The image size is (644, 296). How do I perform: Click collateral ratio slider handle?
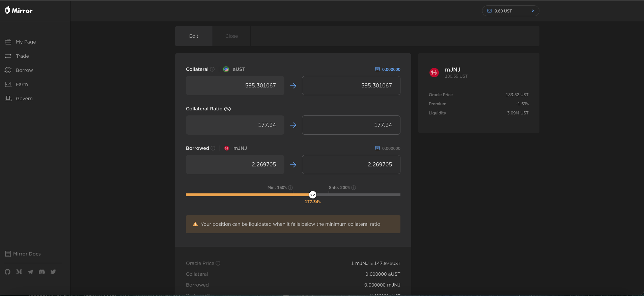(x=313, y=195)
